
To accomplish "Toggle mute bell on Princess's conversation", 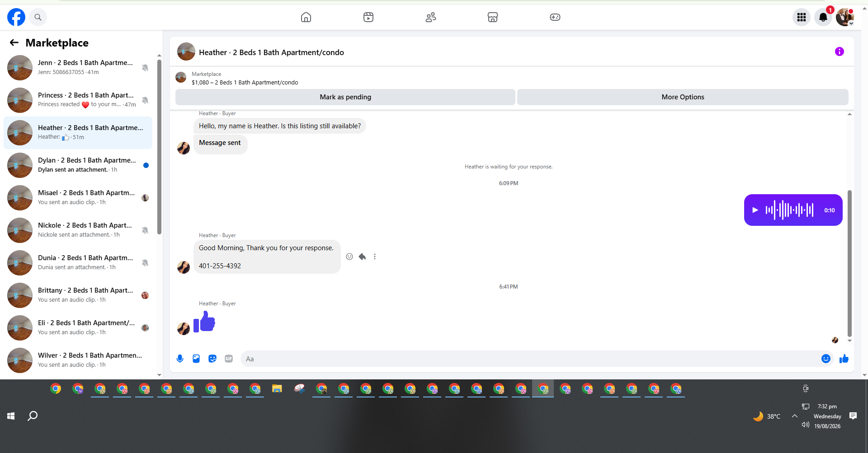I will click(145, 100).
